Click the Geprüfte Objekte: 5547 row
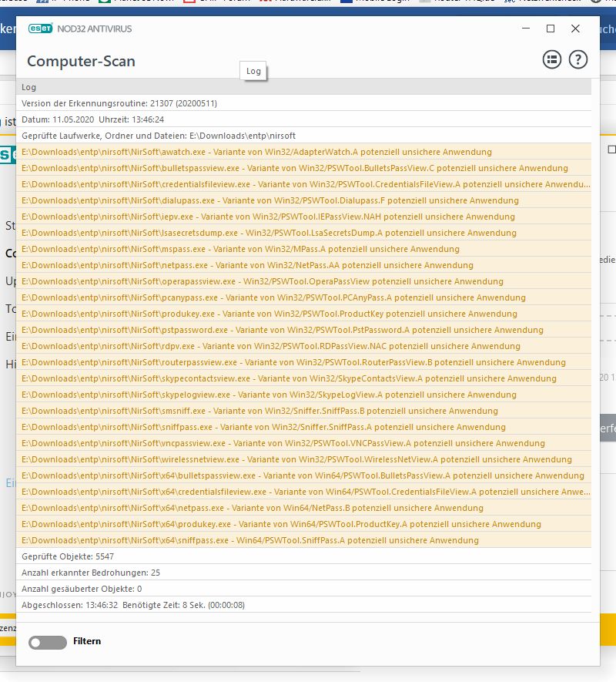Image resolution: width=616 pixels, height=682 pixels. (303, 556)
